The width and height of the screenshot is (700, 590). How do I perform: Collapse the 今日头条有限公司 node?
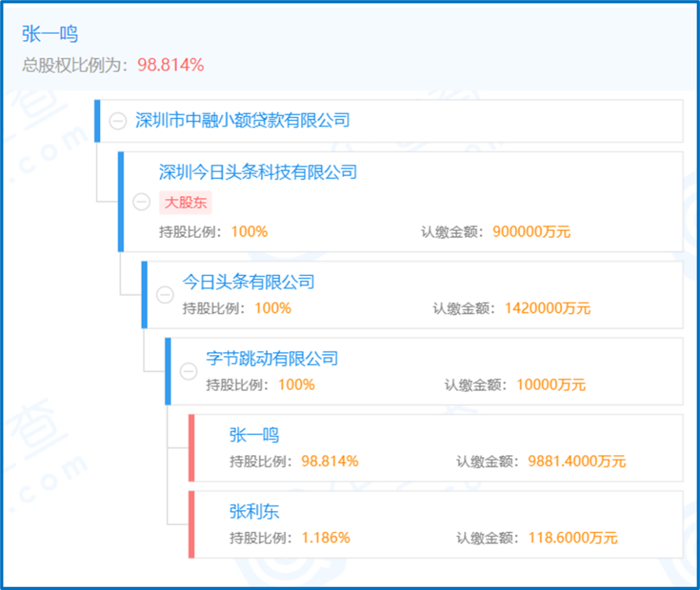(x=165, y=295)
